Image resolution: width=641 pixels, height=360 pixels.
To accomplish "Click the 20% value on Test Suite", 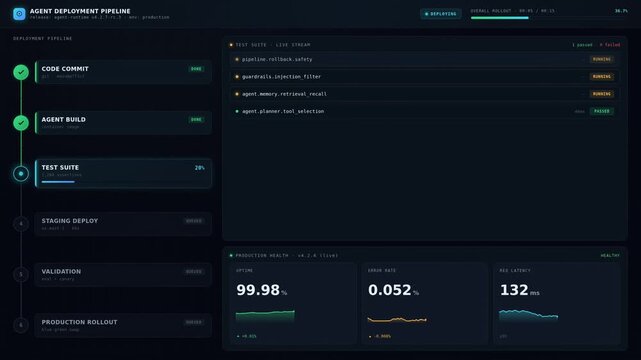I will coord(199,168).
